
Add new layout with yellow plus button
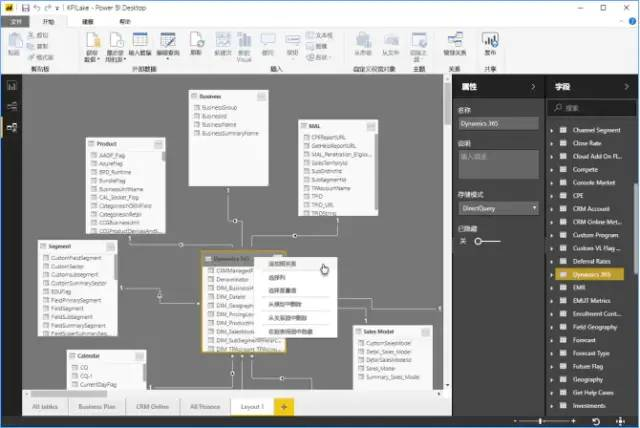click(x=284, y=407)
